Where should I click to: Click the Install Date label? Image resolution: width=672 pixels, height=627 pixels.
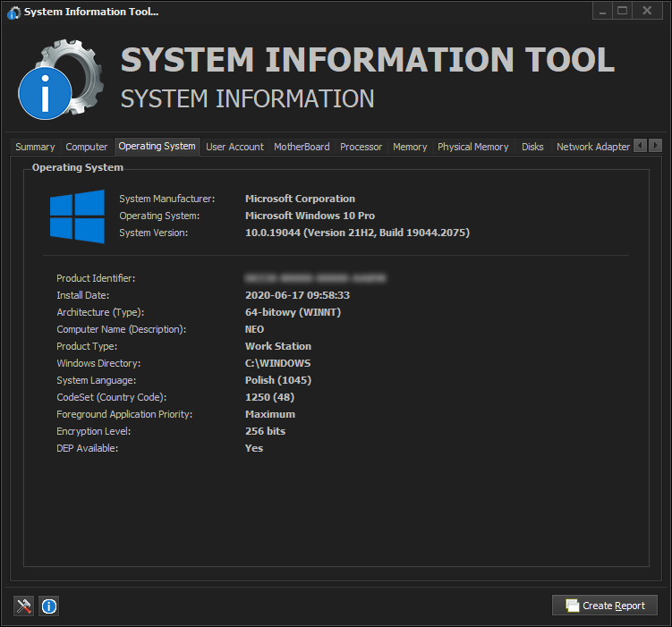tap(82, 295)
